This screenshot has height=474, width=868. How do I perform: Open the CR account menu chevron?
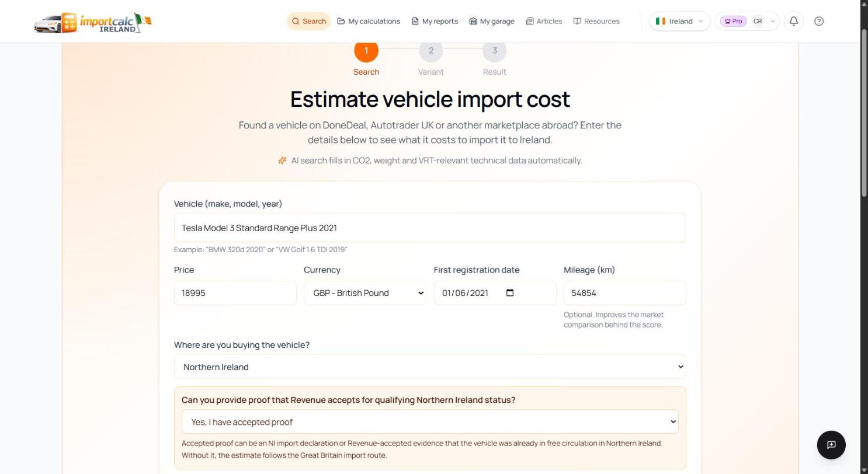(x=772, y=21)
